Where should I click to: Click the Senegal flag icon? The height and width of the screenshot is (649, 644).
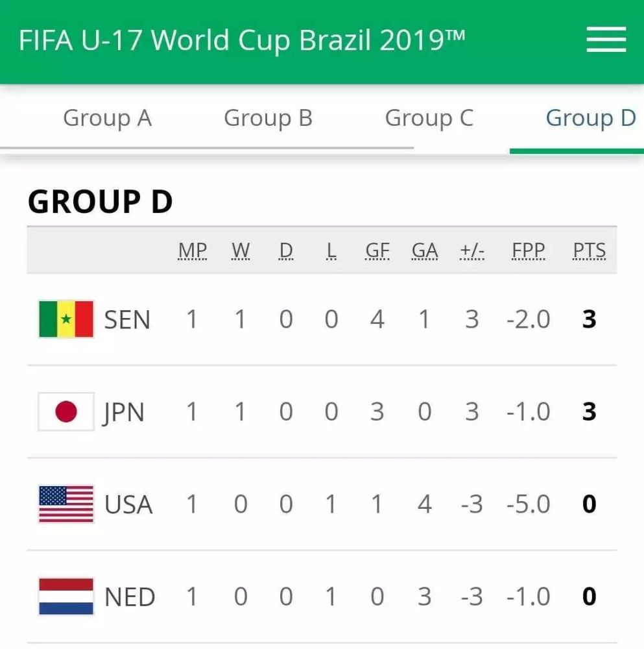pyautogui.click(x=66, y=319)
